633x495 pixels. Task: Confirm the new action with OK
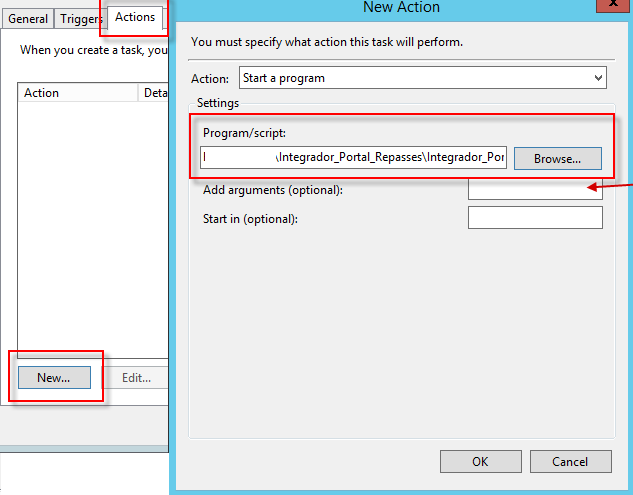point(480,462)
